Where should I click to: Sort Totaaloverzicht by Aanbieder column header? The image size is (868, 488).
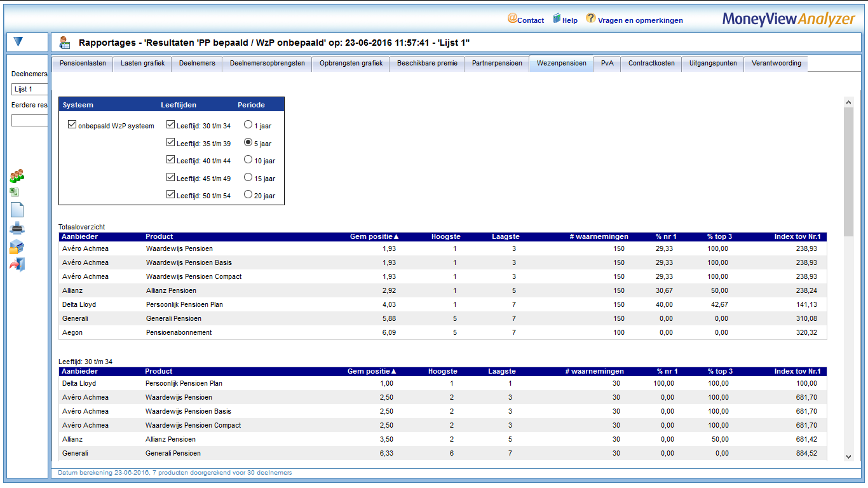[79, 236]
